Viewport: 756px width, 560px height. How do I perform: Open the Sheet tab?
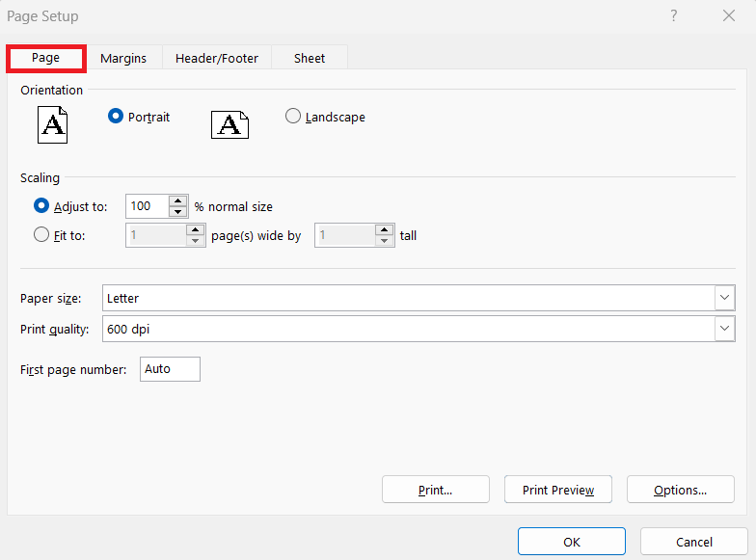(x=310, y=58)
